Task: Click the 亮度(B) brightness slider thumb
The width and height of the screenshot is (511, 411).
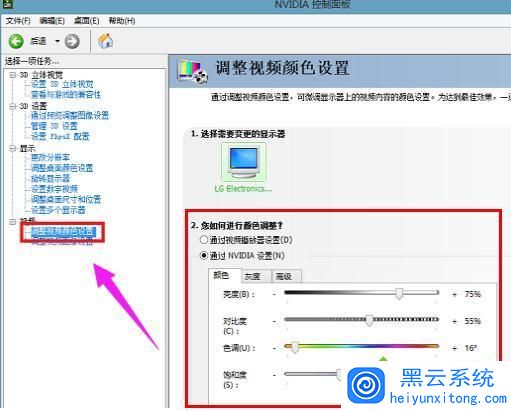Action: click(x=399, y=294)
